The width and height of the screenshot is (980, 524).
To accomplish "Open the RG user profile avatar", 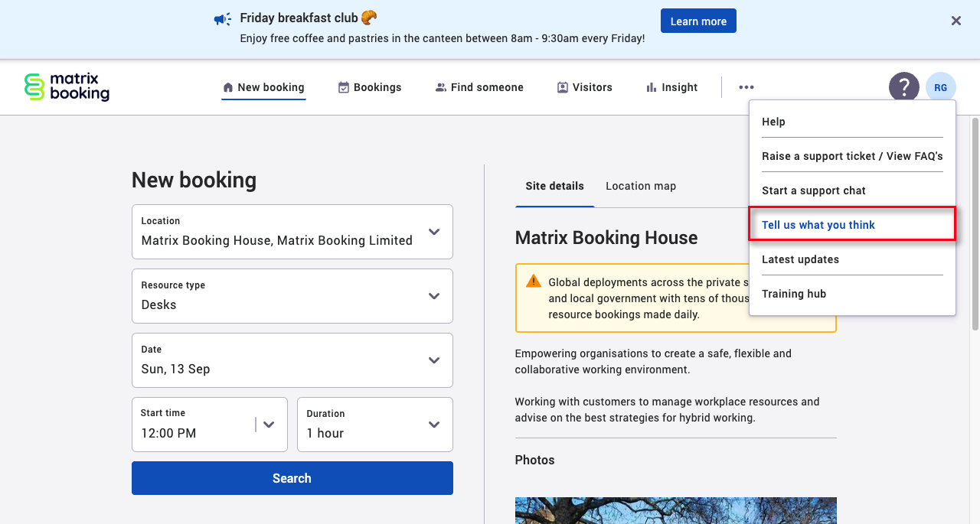I will point(941,87).
